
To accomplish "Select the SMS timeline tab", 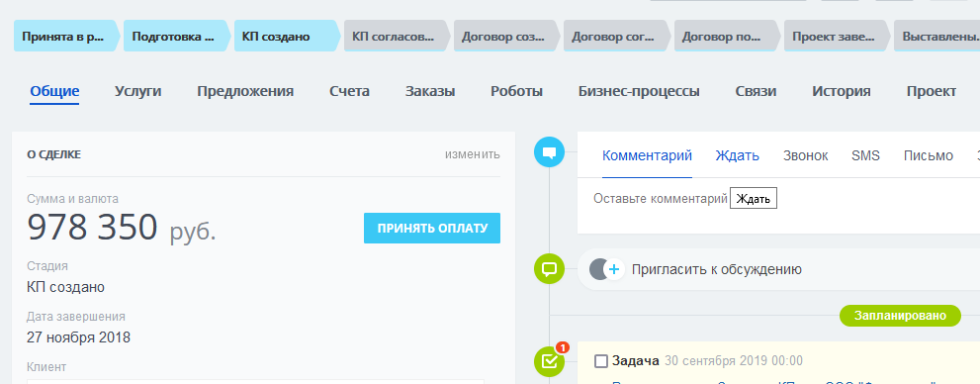I will tap(865, 155).
